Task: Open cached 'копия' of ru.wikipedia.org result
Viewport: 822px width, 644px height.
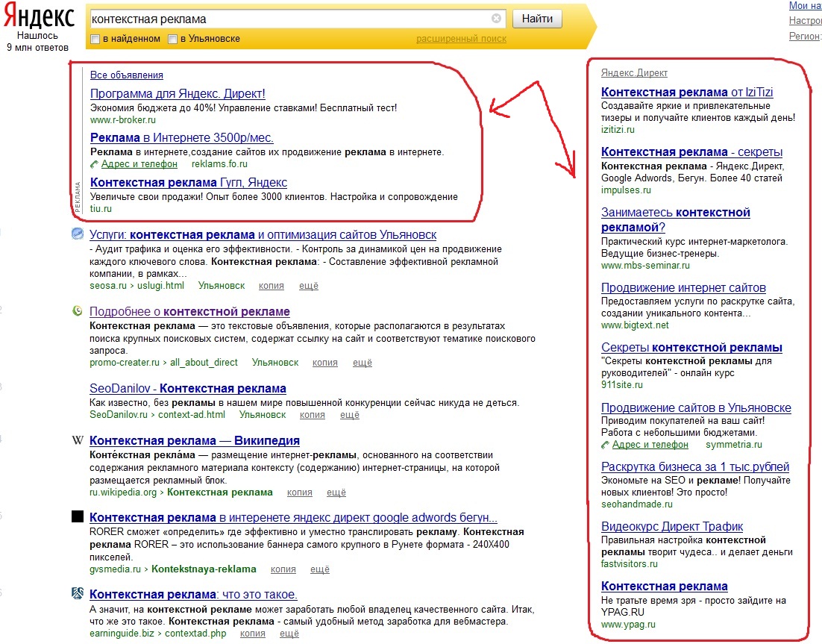Action: (x=299, y=493)
